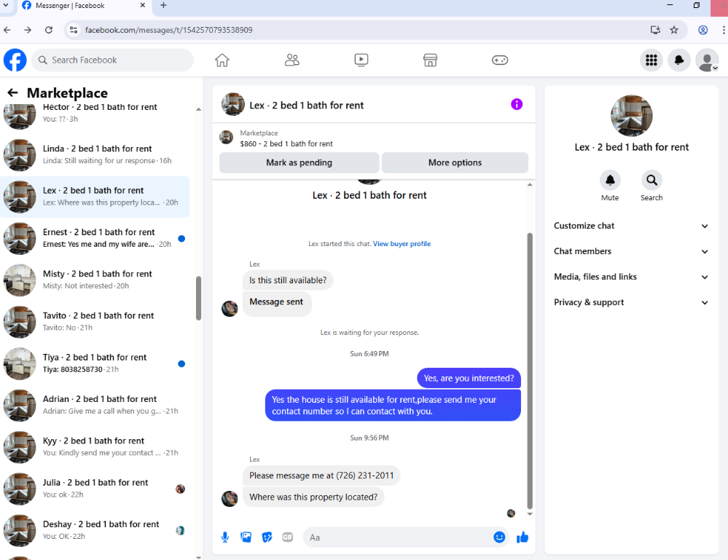Click More options button

coord(455,163)
